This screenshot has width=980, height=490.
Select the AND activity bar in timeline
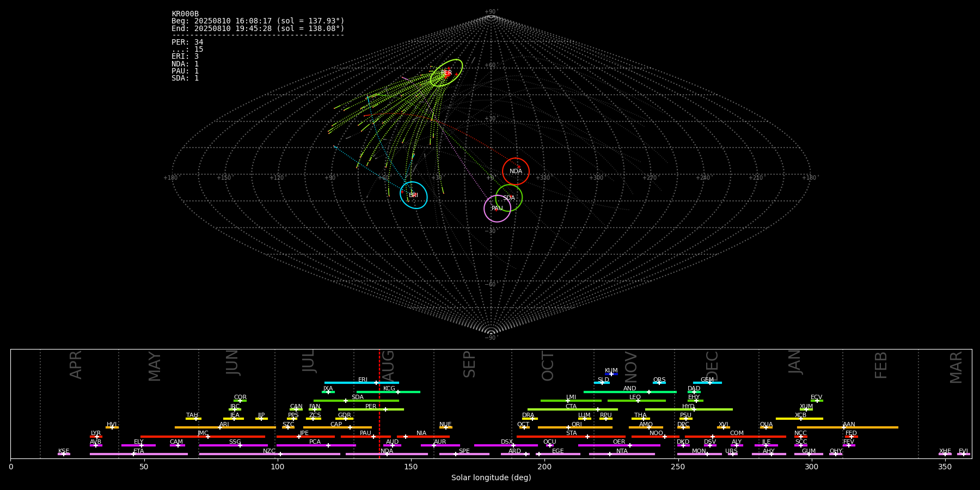click(x=630, y=391)
